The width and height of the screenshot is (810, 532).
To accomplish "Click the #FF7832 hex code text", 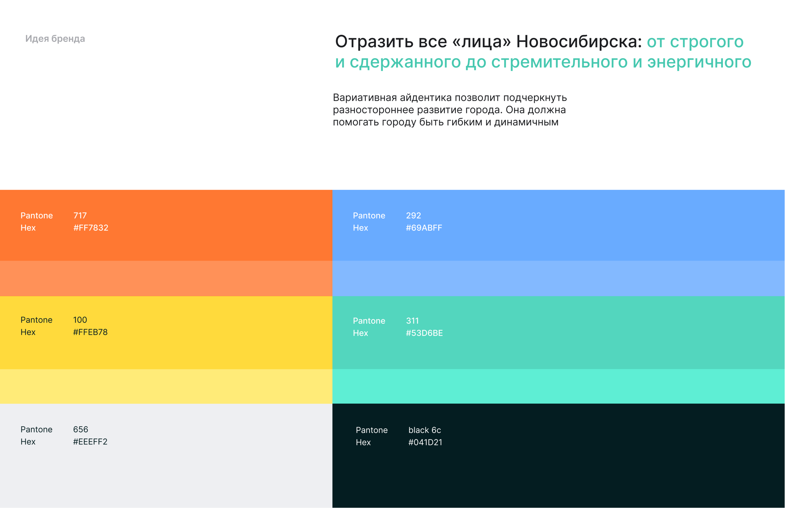I will click(91, 228).
